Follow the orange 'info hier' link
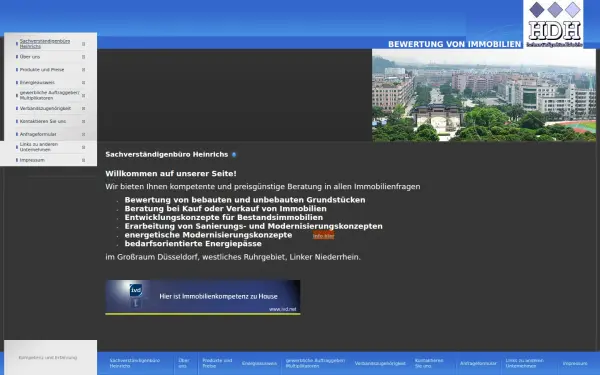Viewport: 600px width, 375px height. 323,236
